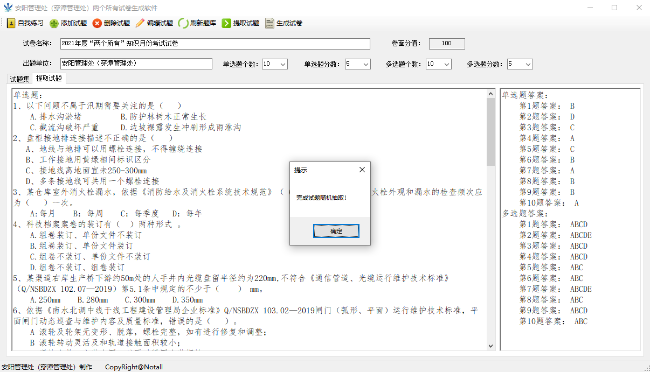The width and height of the screenshot is (650, 372).
Task: Click the 试卷名称 paper name field
Action: pyautogui.click(x=215, y=44)
